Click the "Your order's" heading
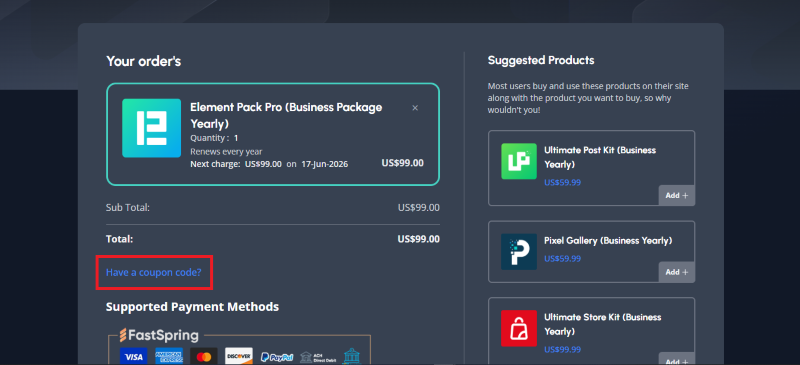 143,62
